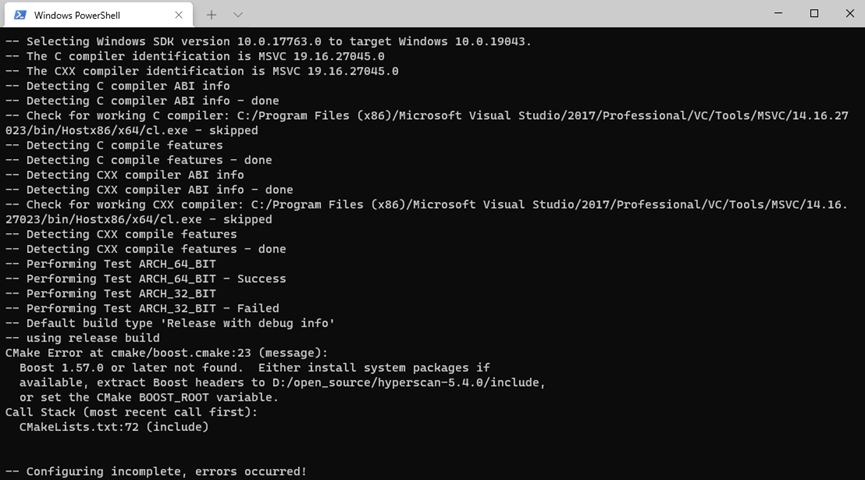Close the Windows PowerShell tab
865x480 pixels.
[x=181, y=15]
